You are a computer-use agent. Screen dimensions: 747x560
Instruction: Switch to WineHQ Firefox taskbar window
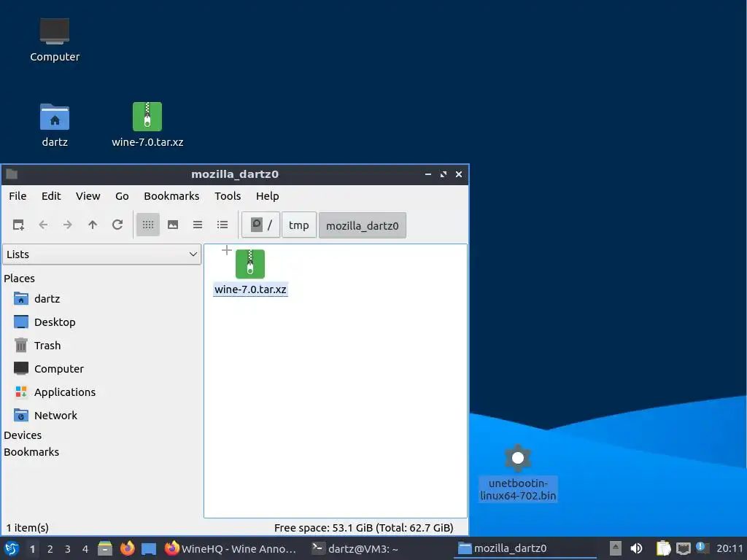coord(231,548)
